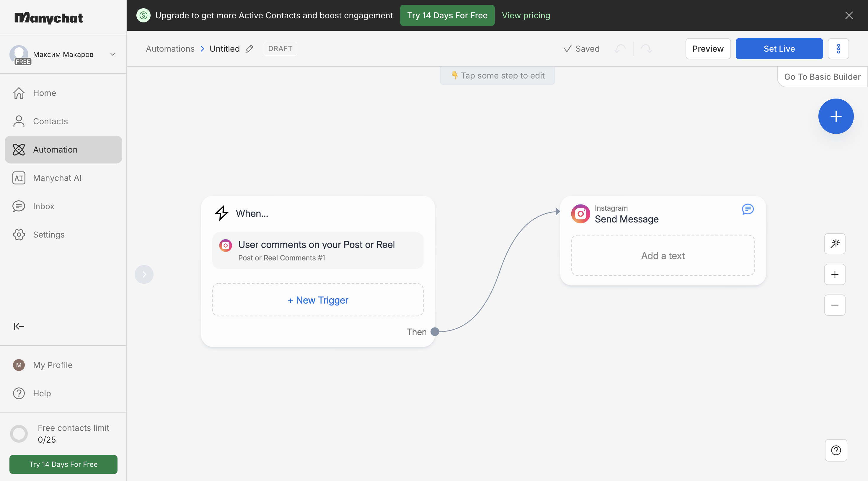This screenshot has height=481, width=868.
Task: Open the Contacts page
Action: (x=63, y=121)
